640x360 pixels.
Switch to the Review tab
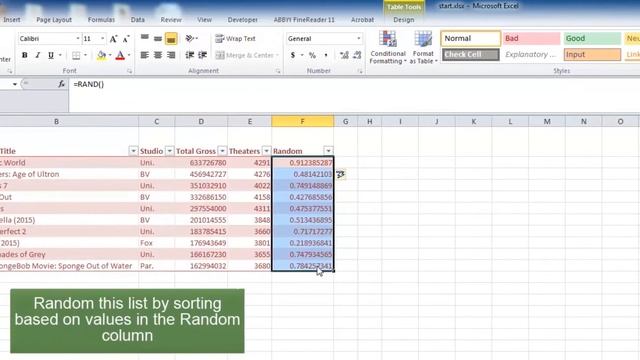[x=171, y=20]
